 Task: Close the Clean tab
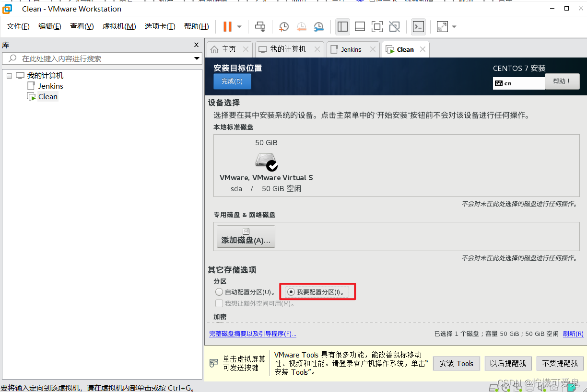pyautogui.click(x=423, y=49)
